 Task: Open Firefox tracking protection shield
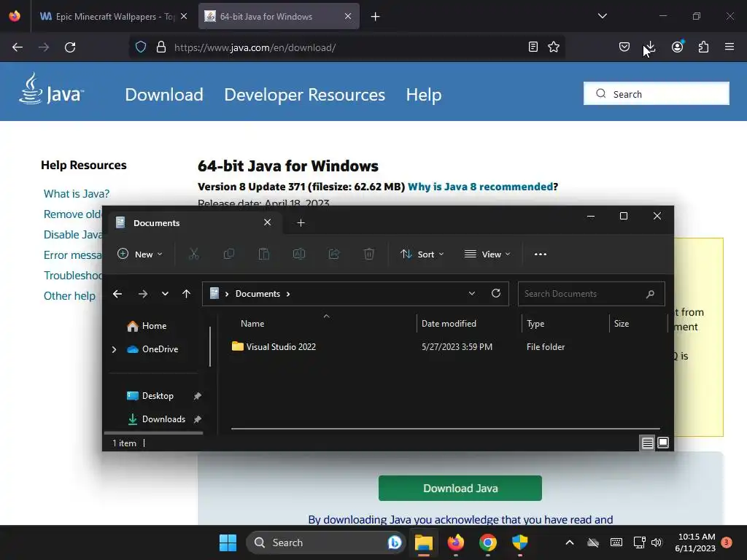pyautogui.click(x=141, y=47)
